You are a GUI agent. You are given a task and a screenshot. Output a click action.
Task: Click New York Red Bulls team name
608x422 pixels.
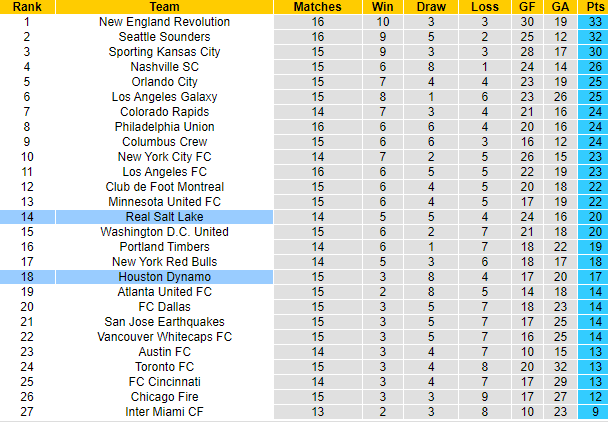tap(164, 261)
